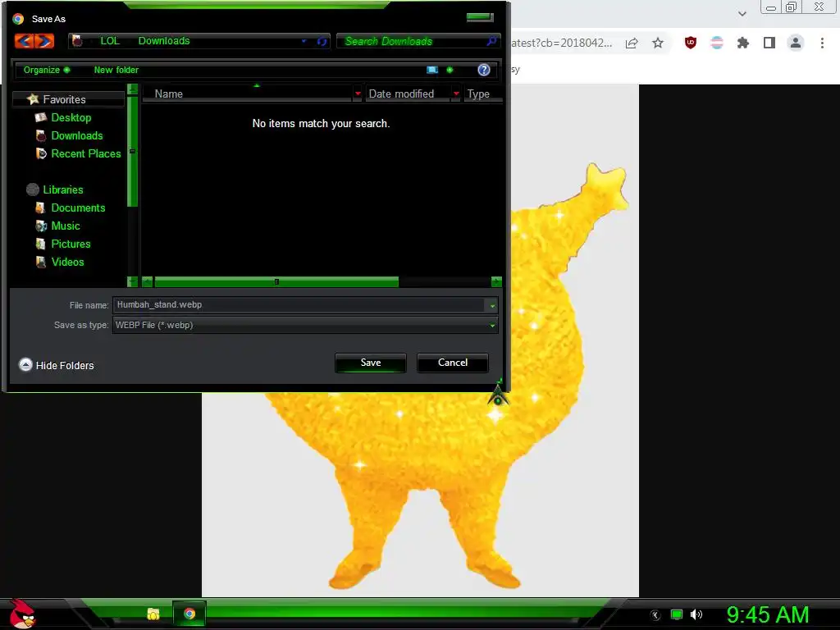Click the Chrome address bar URL
The image size is (840, 630).
tap(561, 43)
